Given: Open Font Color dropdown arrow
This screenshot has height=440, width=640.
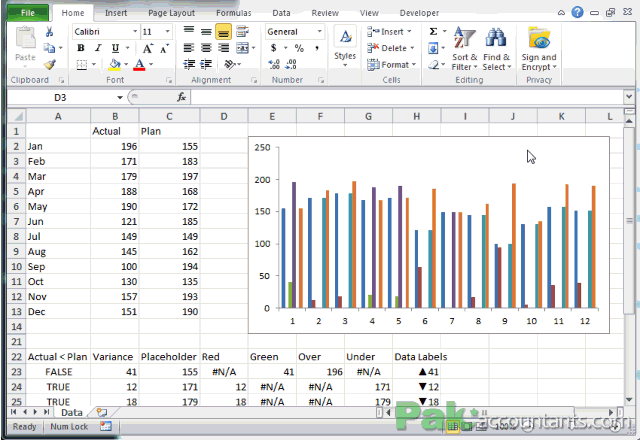Looking at the screenshot, I should 151,64.
